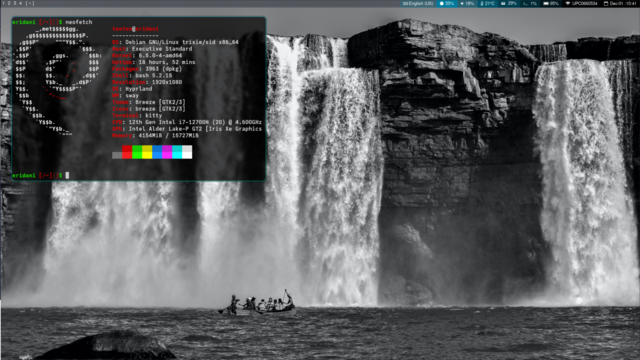
Task: Click the 21°C temperature indicator
Action: coord(487,3)
